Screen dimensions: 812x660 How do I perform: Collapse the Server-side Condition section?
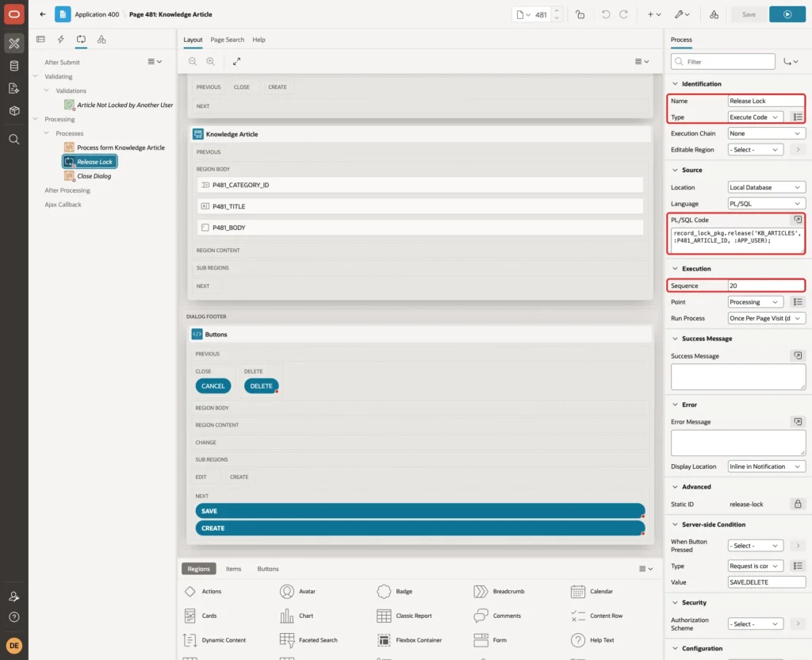click(675, 524)
